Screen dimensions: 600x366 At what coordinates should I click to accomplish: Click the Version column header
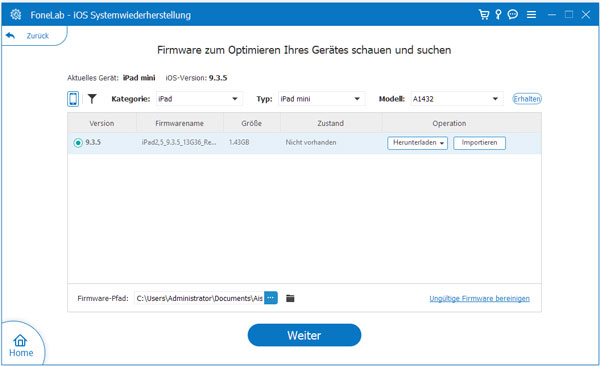pos(102,123)
